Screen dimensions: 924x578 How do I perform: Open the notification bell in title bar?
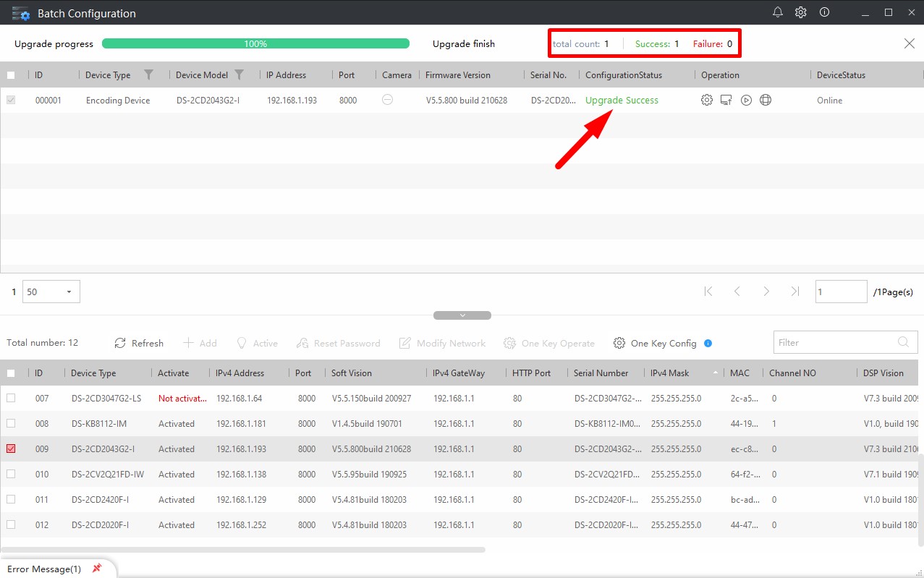pyautogui.click(x=778, y=12)
